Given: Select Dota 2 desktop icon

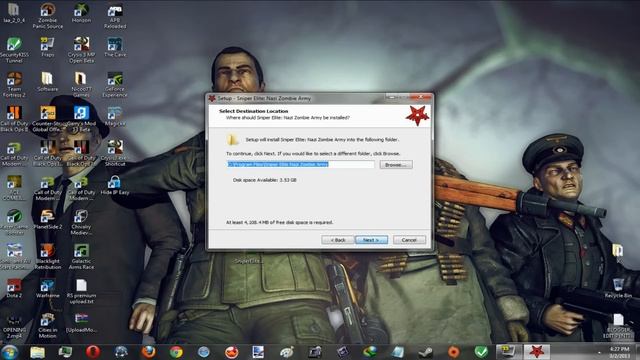Looking at the screenshot, I should click(14, 288).
